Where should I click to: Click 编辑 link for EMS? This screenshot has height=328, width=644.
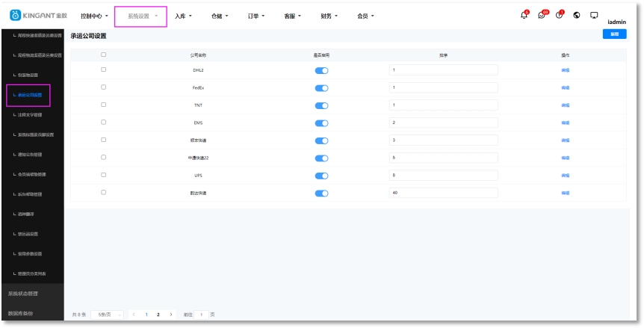565,123
